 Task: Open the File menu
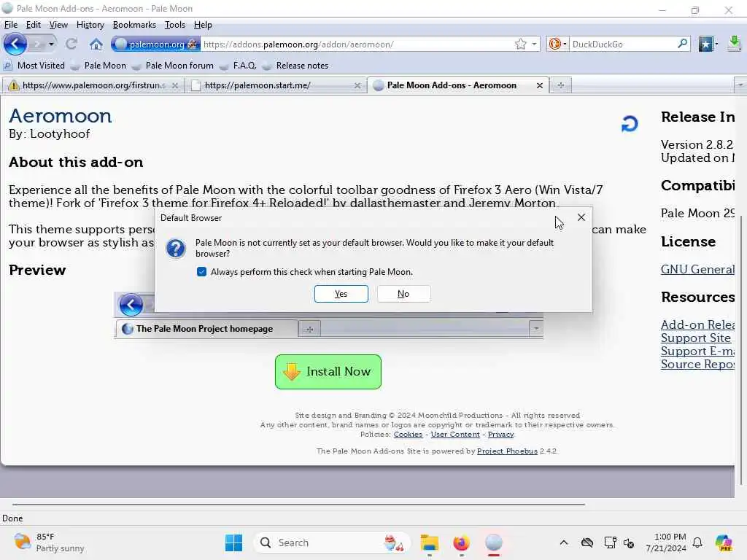[11, 25]
